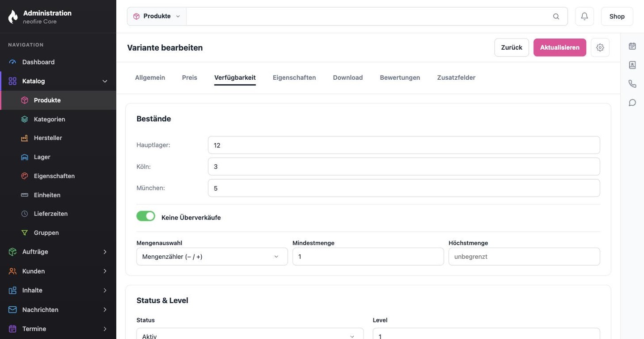644x339 pixels.
Task: Click the Hauptlager stock field
Action: (x=404, y=145)
